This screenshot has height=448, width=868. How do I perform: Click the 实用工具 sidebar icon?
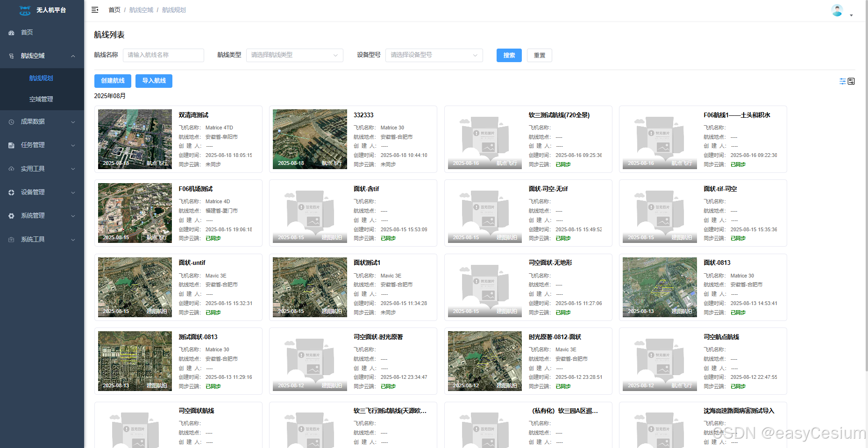click(x=11, y=169)
